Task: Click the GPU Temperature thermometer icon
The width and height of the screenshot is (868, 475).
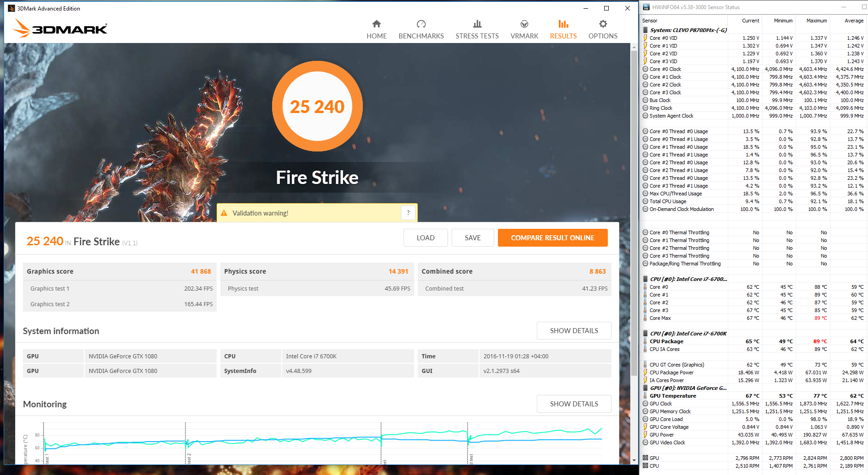Action: pos(645,396)
